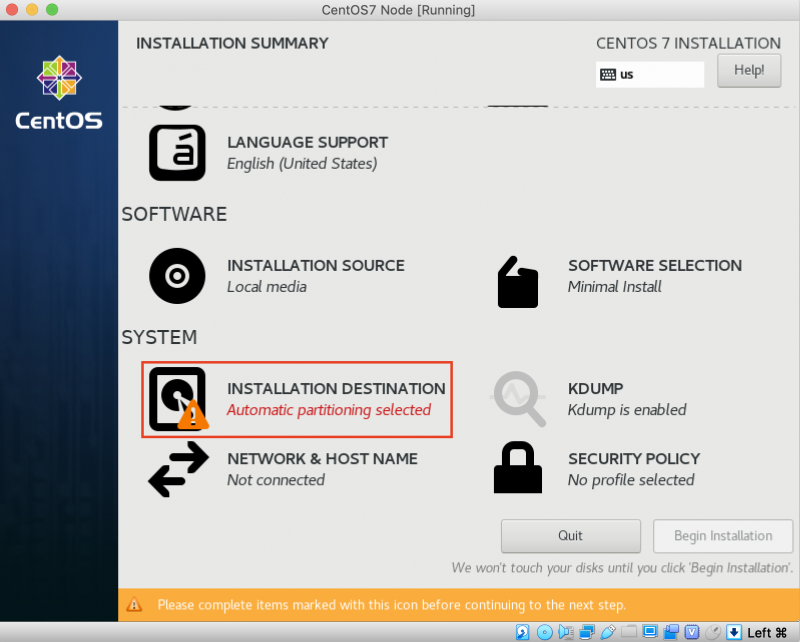Image resolution: width=800 pixels, height=642 pixels.
Task: Select 'SECURITY POLICY' heading
Action: 634,459
